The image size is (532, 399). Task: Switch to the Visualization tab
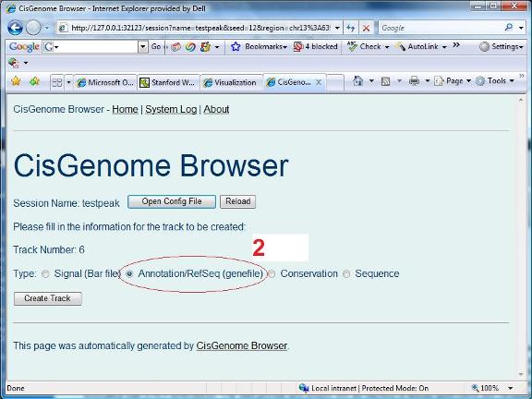pyautogui.click(x=231, y=82)
